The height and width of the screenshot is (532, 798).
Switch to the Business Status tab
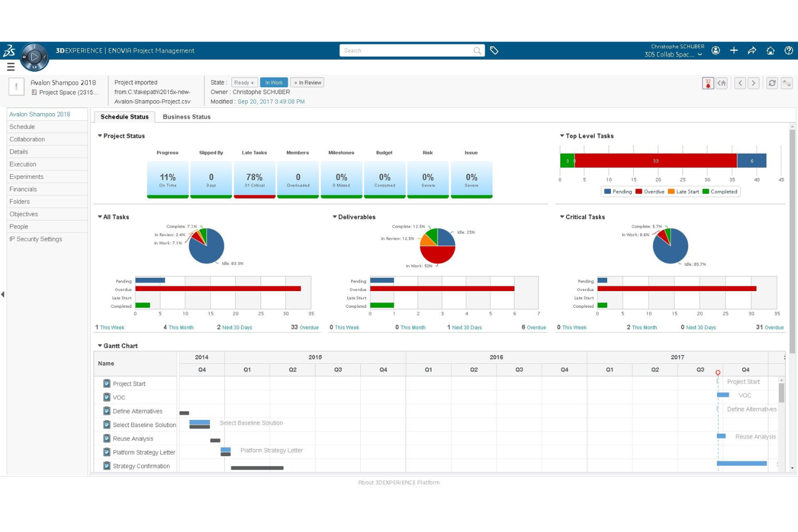click(x=187, y=117)
